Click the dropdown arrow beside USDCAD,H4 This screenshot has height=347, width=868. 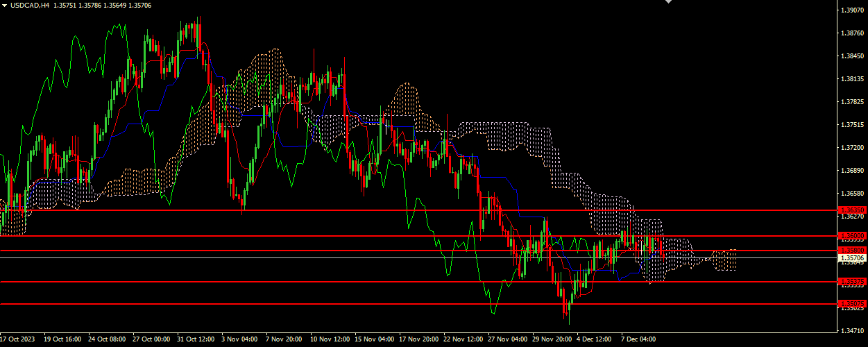pyautogui.click(x=4, y=5)
